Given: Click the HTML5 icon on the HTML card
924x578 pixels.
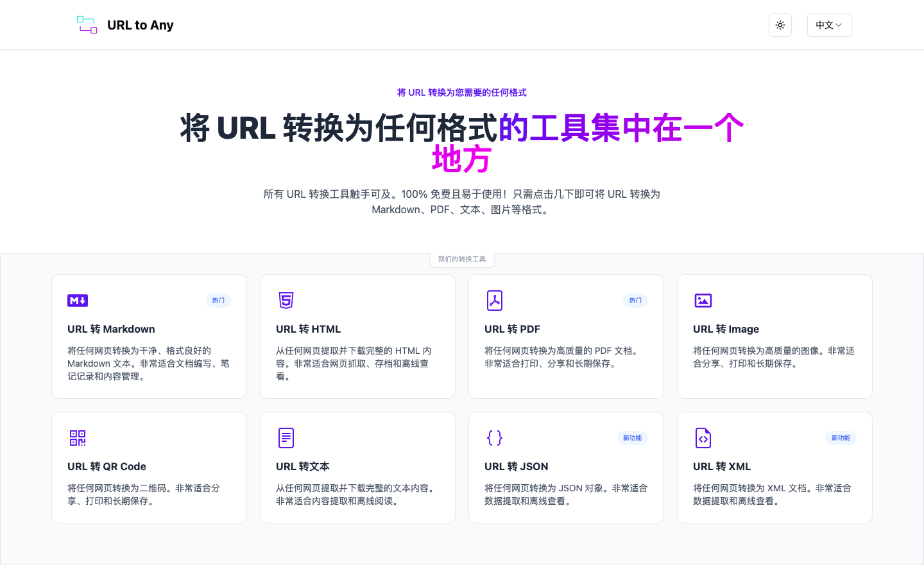Looking at the screenshot, I should [286, 301].
